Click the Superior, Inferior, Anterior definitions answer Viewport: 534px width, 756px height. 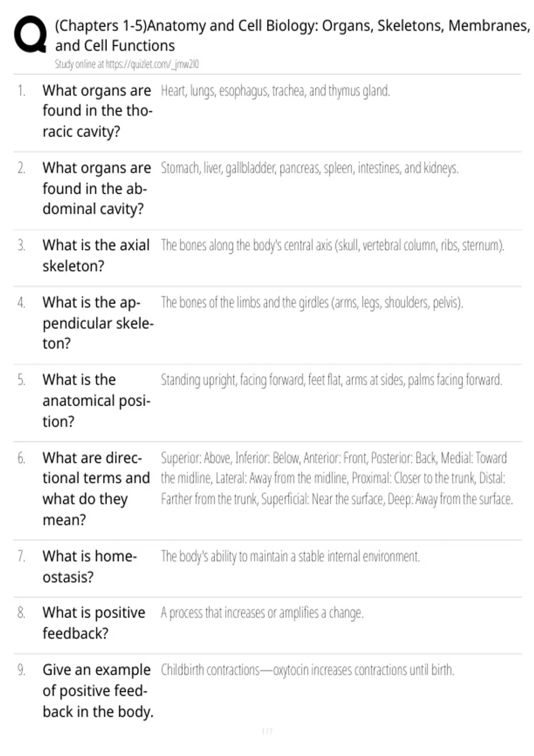coord(337,479)
